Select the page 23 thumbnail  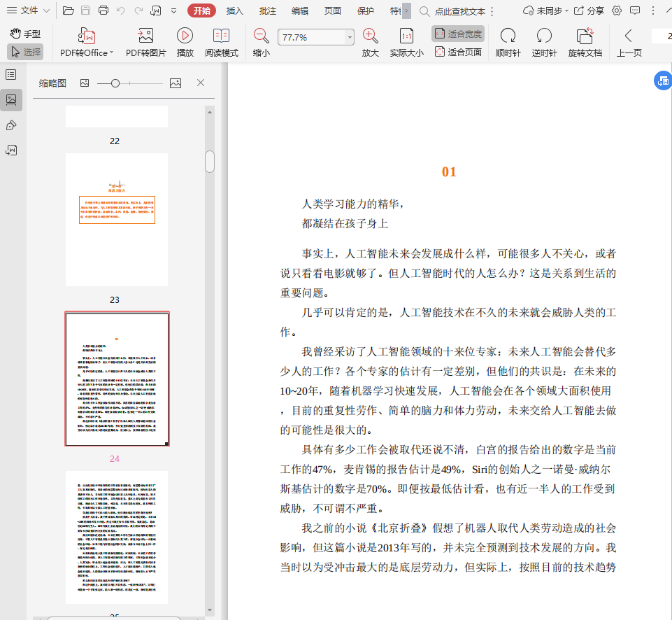(x=117, y=219)
